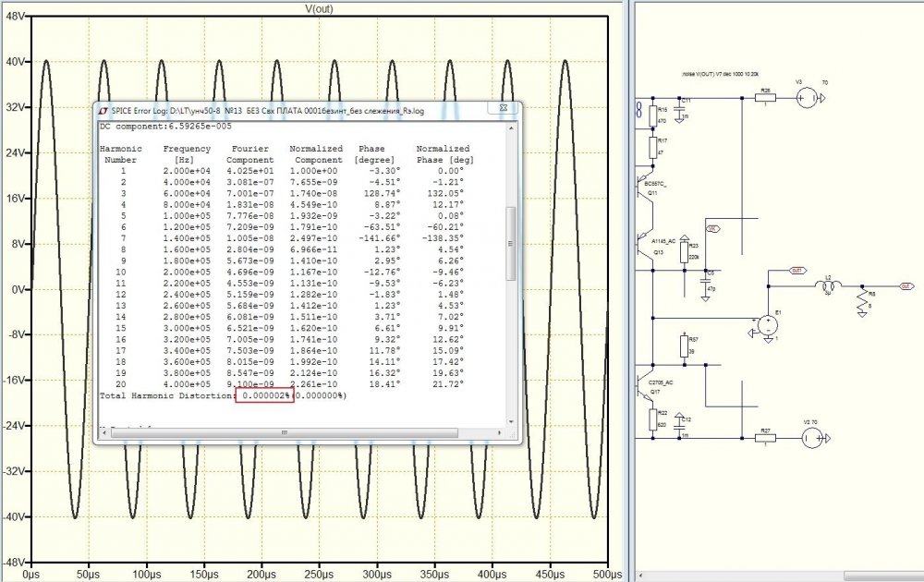
Task: Click the Error Log vertical scrollbar up arrow
Action: (x=511, y=129)
